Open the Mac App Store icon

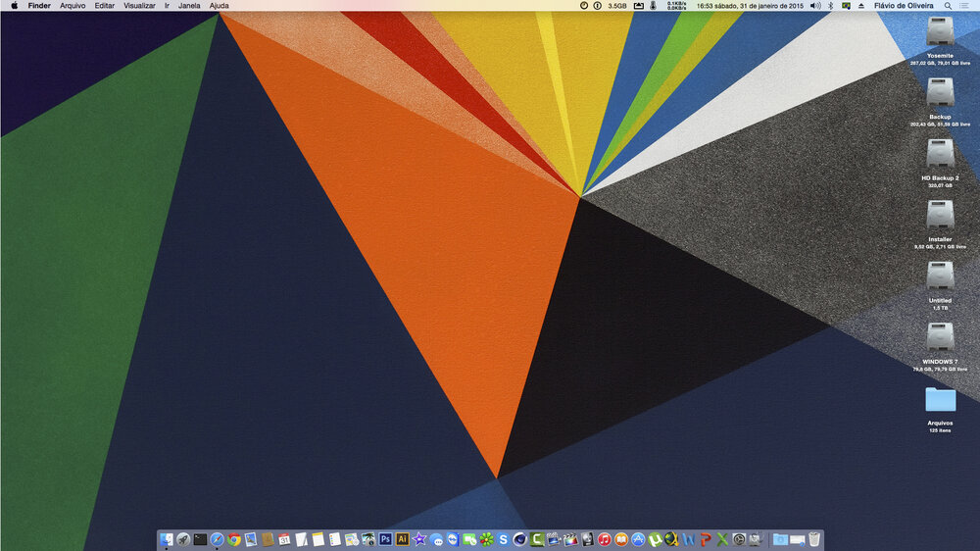click(x=638, y=539)
